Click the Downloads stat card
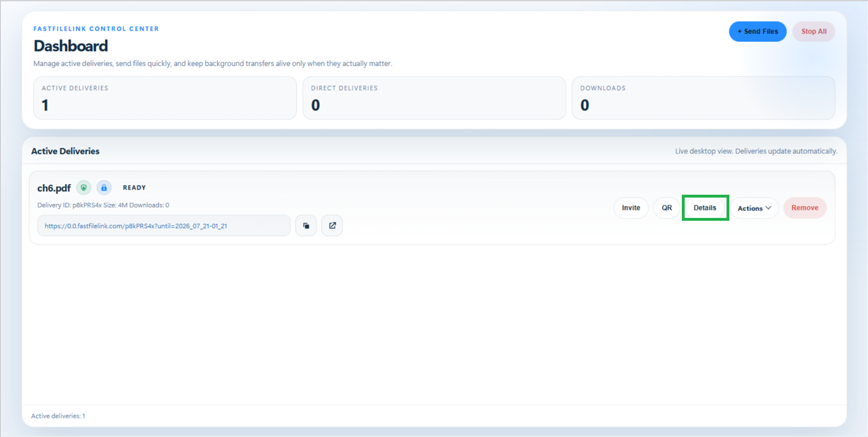 tap(703, 98)
